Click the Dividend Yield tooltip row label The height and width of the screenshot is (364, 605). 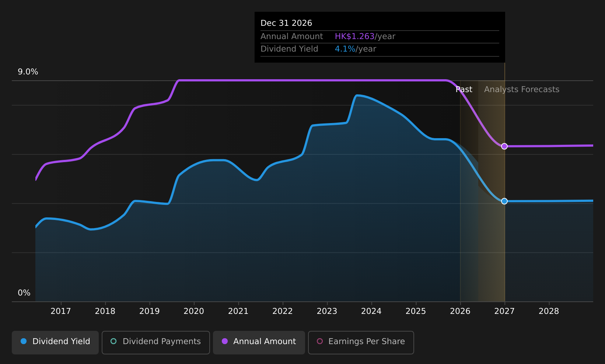pyautogui.click(x=289, y=49)
